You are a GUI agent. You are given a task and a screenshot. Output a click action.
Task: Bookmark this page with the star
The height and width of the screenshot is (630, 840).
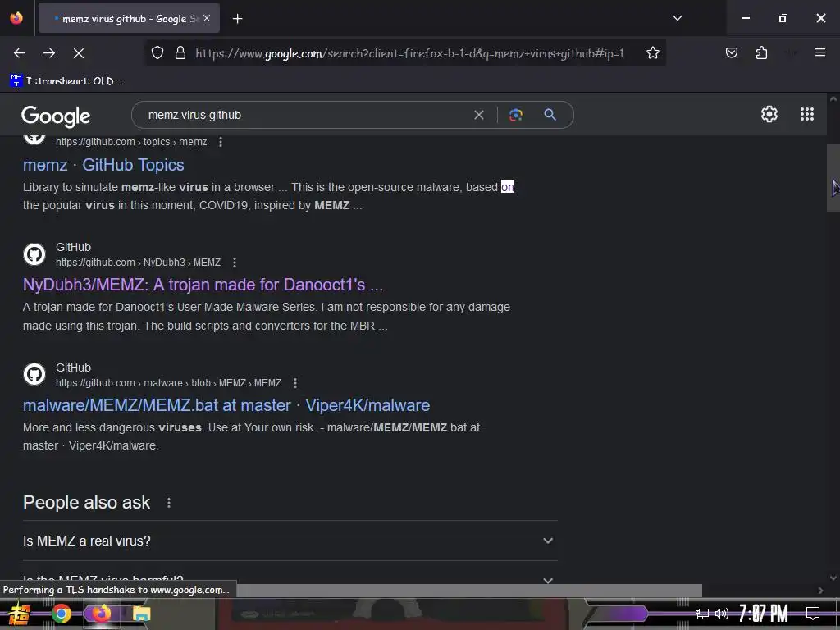point(652,53)
